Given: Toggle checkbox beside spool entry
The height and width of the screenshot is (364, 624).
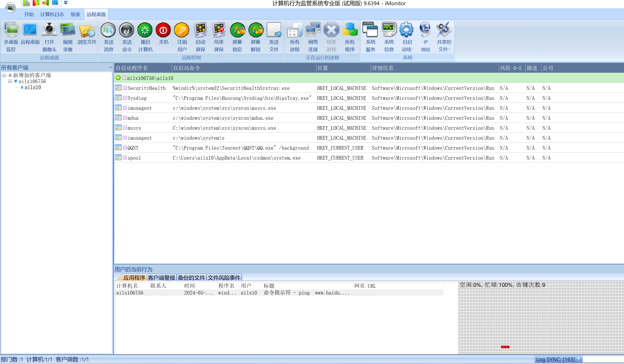Looking at the screenshot, I should pyautogui.click(x=125, y=157).
